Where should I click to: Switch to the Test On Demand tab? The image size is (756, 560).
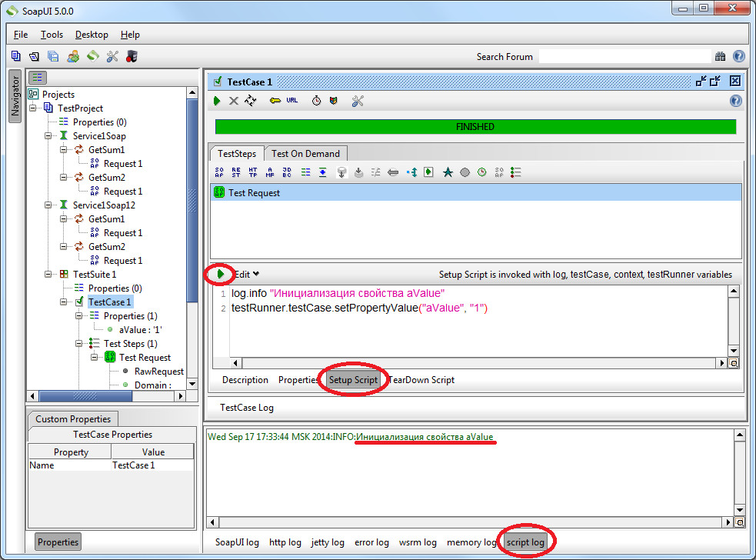[305, 153]
